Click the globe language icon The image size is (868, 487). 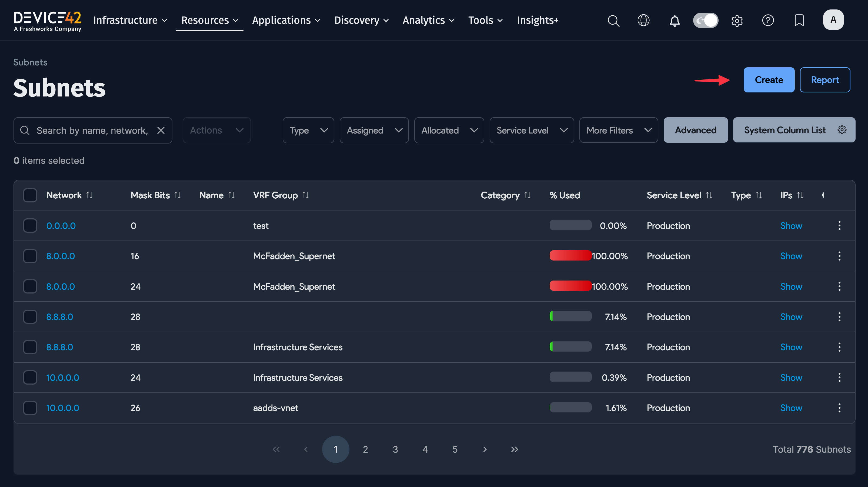(x=644, y=21)
